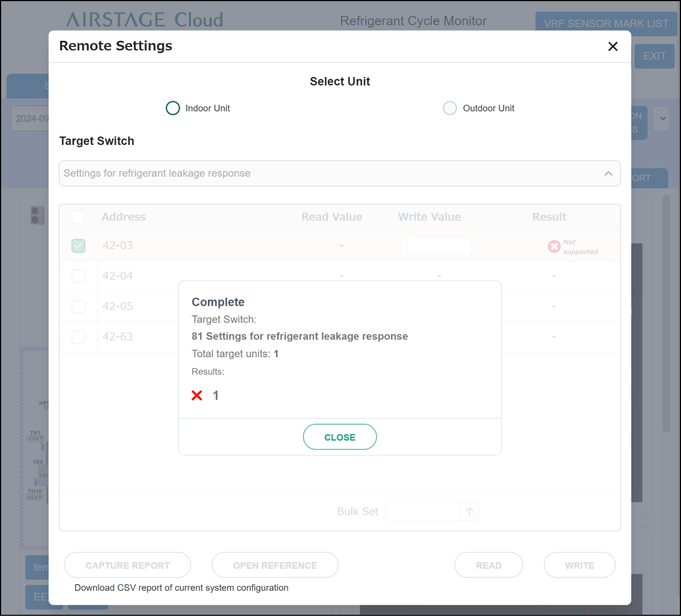Select the Outdoor Unit radio button
681x616 pixels.
450,108
